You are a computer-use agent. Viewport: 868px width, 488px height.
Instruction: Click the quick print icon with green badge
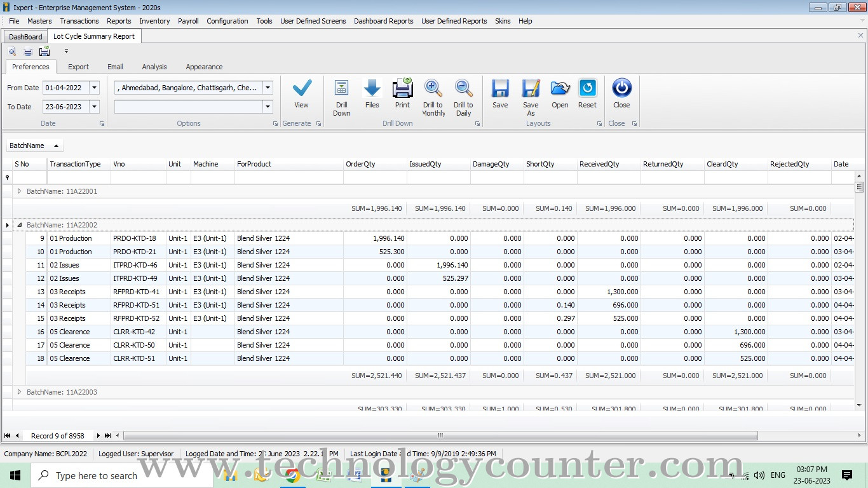pos(44,51)
